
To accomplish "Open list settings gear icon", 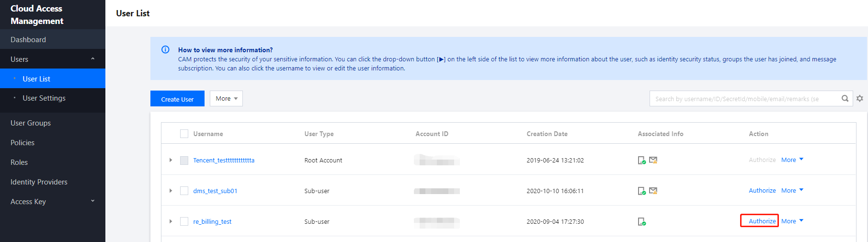I will (860, 99).
